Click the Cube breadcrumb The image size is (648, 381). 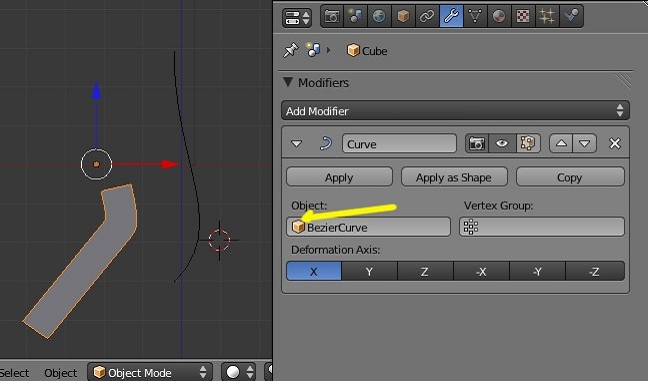coord(367,51)
